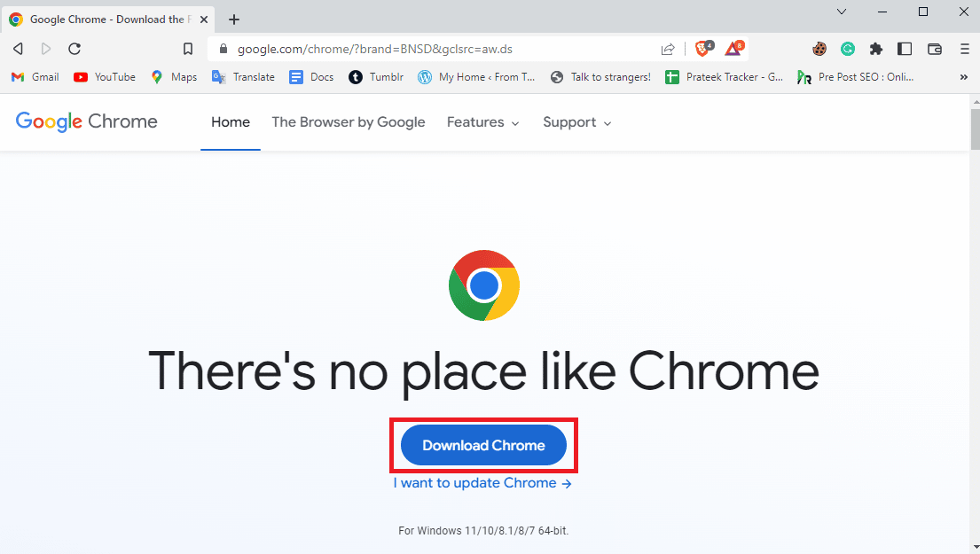Open the adblock extension showing 8 blocked
Viewport: 980px width, 554px height.
pyautogui.click(x=733, y=49)
